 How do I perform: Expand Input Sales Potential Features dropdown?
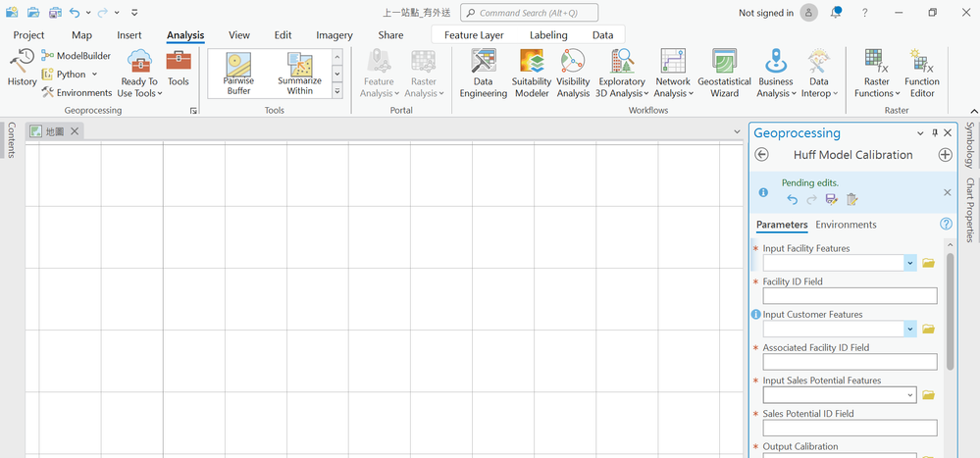(x=910, y=395)
